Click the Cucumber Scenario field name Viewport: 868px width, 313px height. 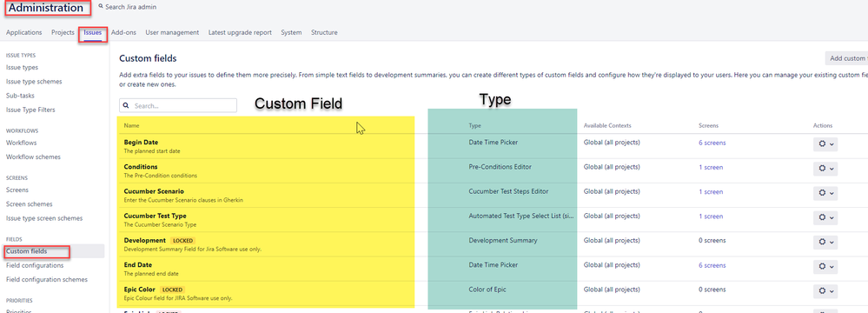(x=154, y=191)
